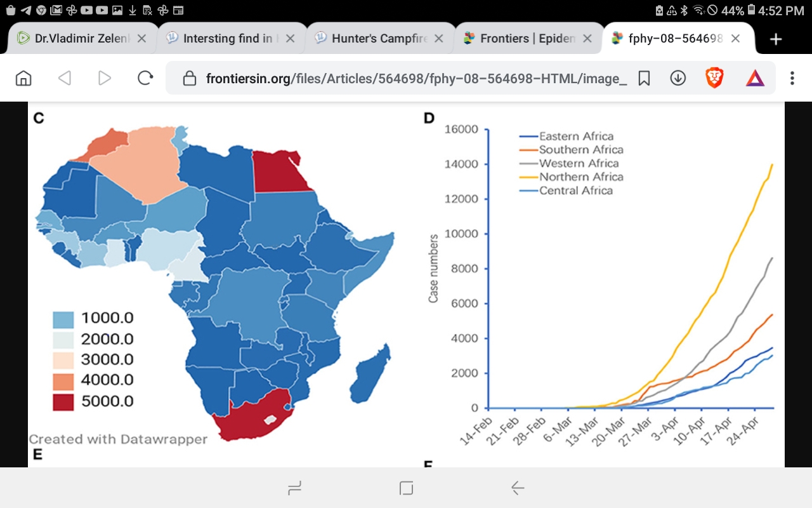
Task: Click the address bar URL field
Action: tap(416, 78)
